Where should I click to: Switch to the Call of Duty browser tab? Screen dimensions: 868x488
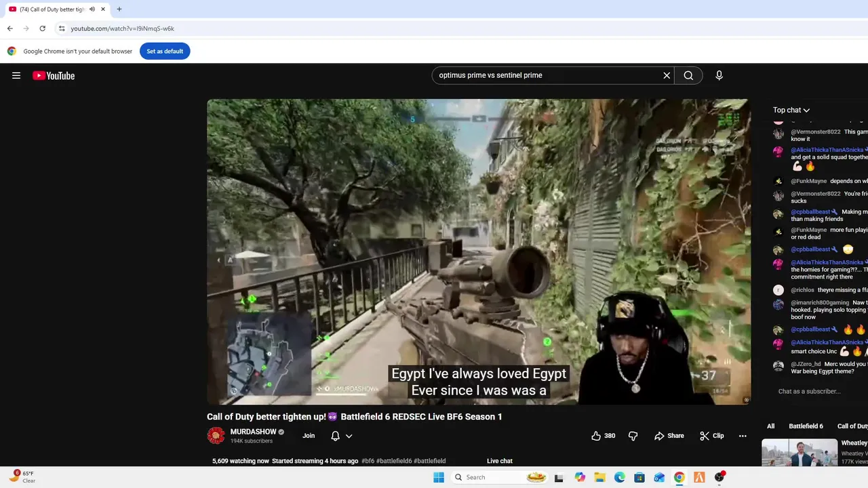click(x=56, y=9)
